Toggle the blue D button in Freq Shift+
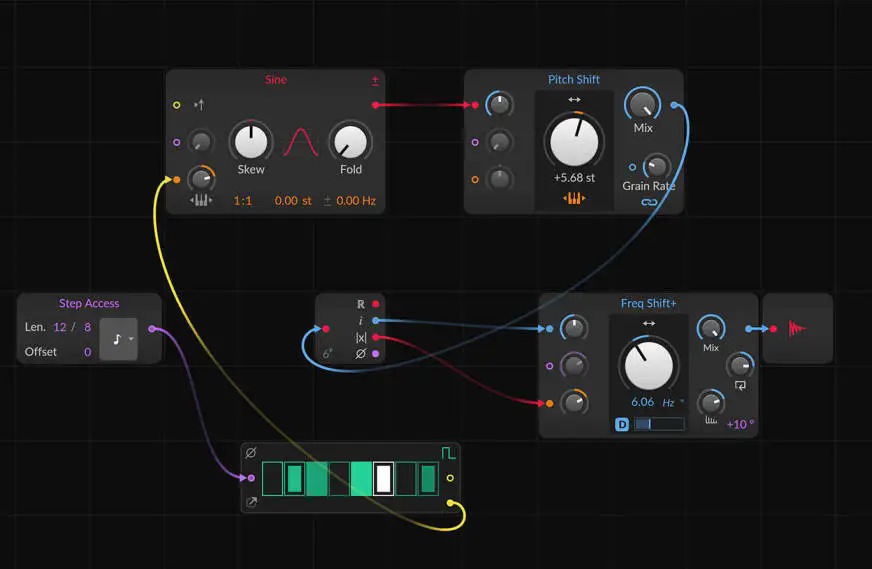Viewport: 872px width, 569px height. click(622, 424)
